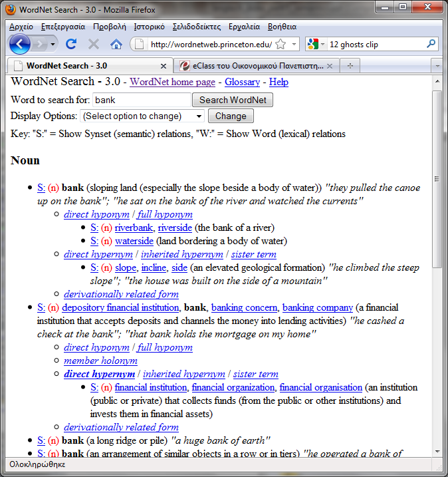Open the financial organization link
This screenshot has width=448, height=477.
point(233,387)
